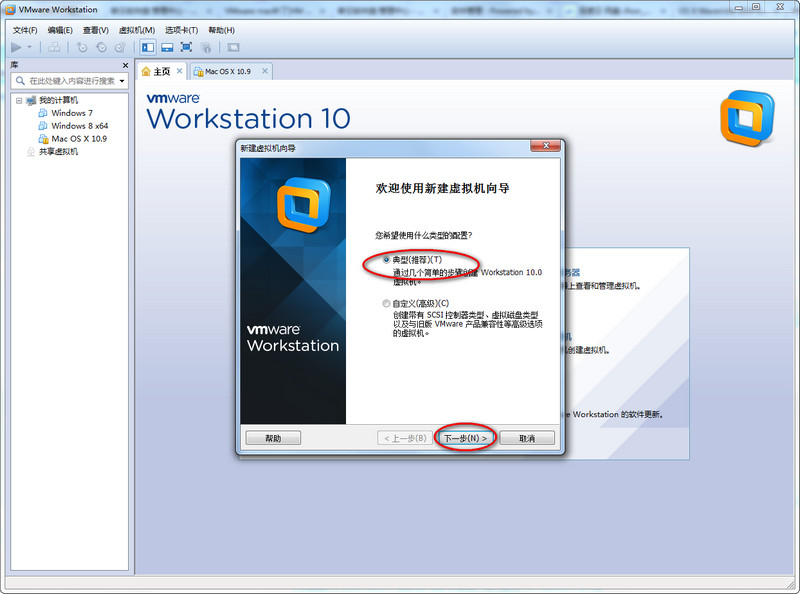Close the 新建虚拟机向导 dialog

pos(545,146)
